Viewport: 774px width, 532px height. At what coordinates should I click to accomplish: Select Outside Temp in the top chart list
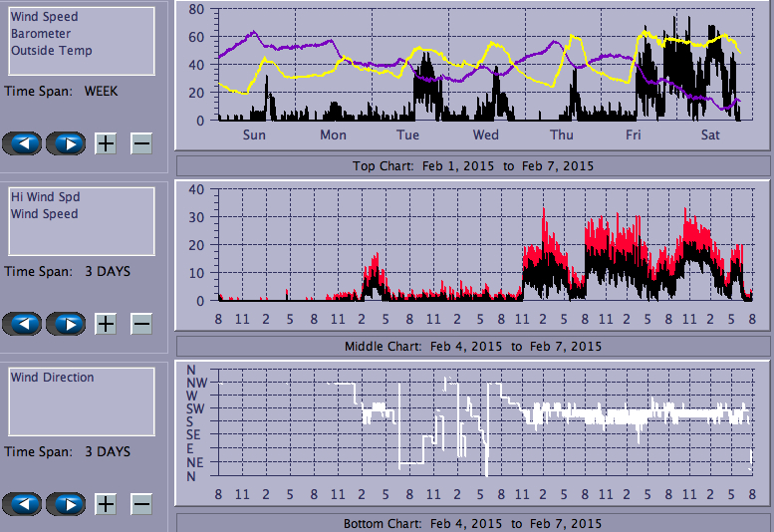coord(52,51)
